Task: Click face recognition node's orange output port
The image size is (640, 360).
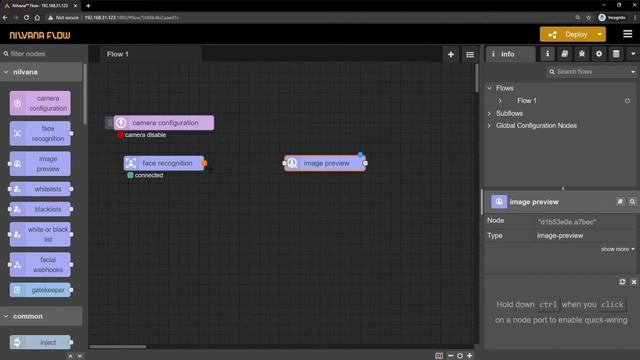Action: click(205, 163)
